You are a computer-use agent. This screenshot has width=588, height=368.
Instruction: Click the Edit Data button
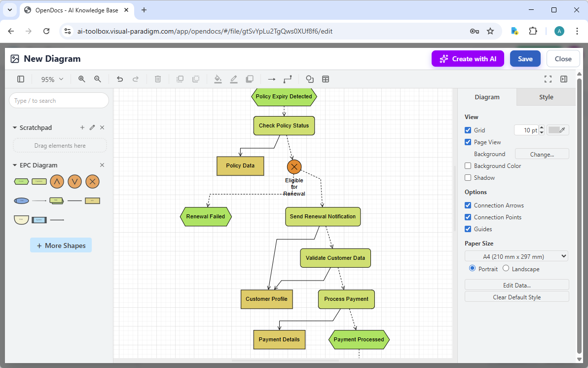click(x=516, y=285)
